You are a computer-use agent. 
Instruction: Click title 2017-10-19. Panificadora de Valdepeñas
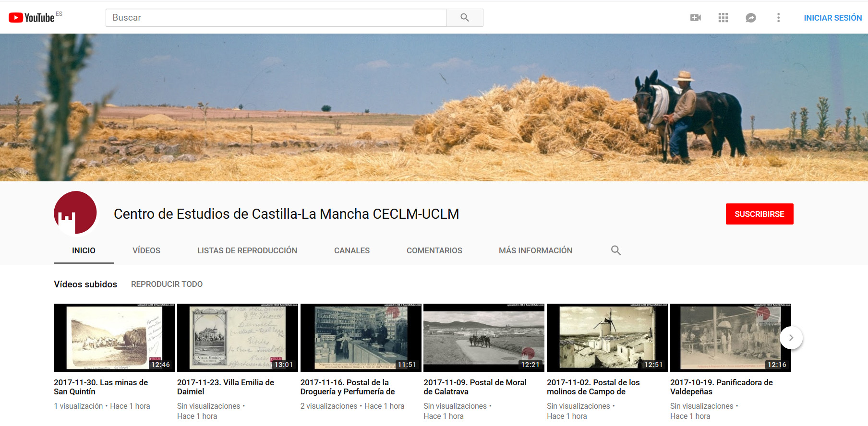(722, 387)
